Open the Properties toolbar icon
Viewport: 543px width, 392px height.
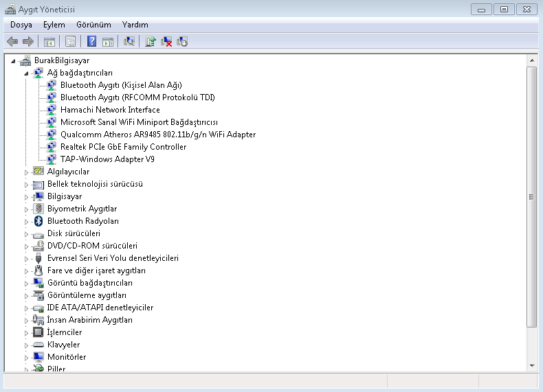tap(70, 42)
